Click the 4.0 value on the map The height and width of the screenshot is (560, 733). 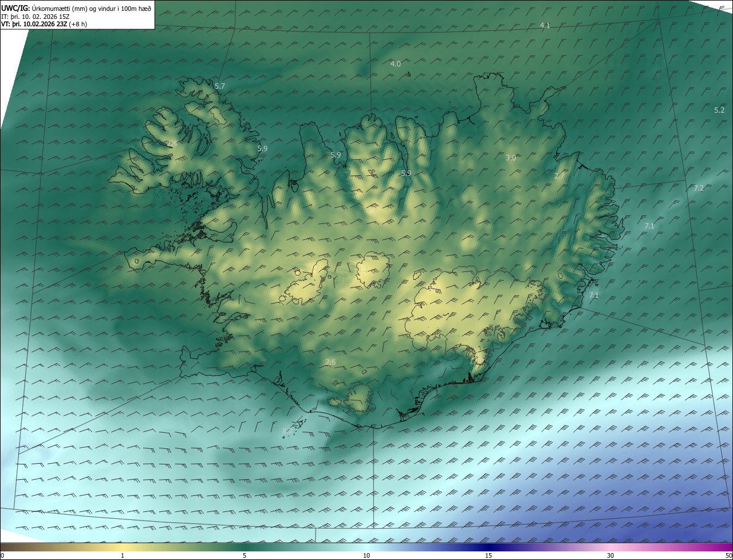(x=396, y=64)
